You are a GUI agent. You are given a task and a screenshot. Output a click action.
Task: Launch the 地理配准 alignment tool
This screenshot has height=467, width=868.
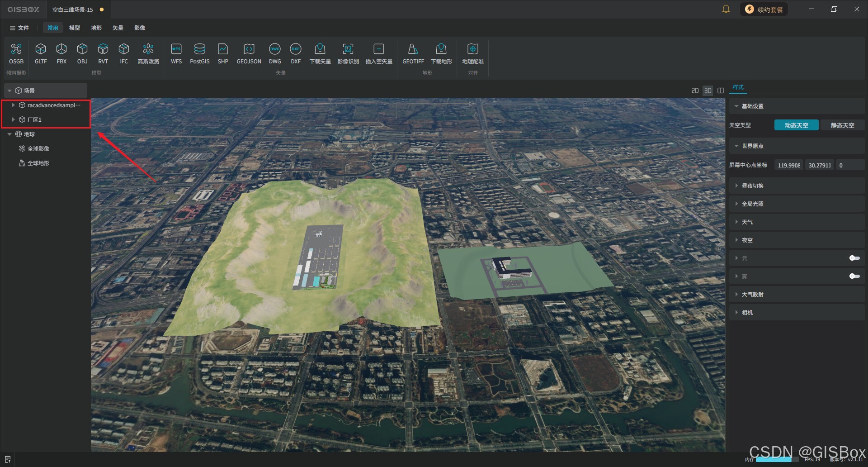click(473, 53)
